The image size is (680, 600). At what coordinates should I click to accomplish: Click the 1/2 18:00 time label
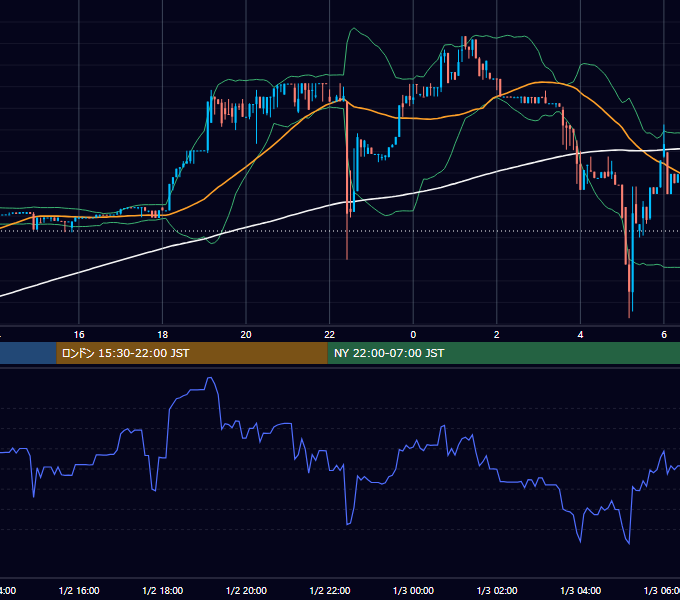click(163, 590)
